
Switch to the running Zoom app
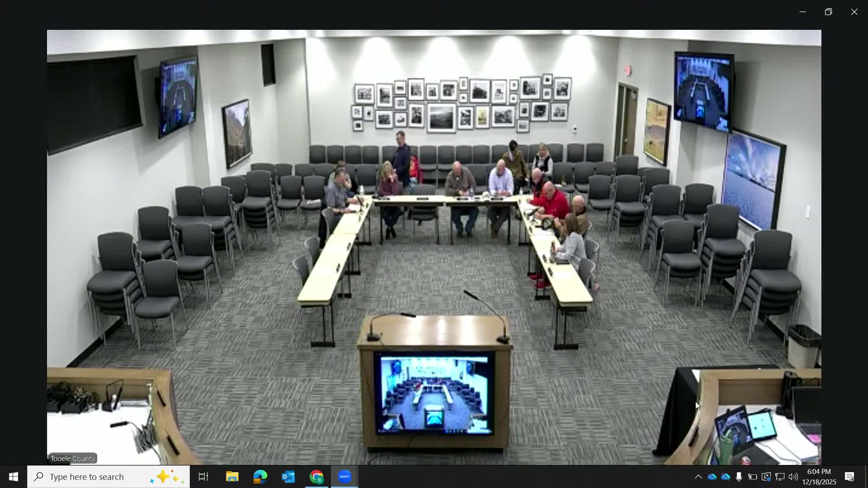(x=344, y=476)
